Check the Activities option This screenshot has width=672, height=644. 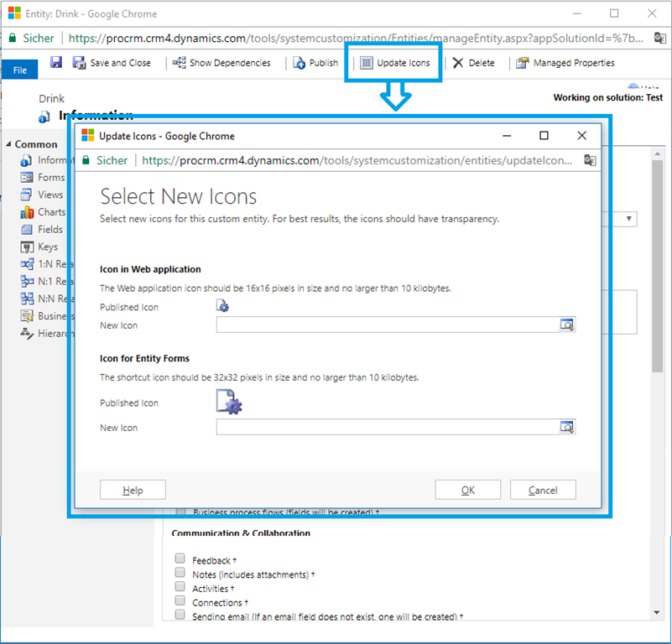click(180, 587)
